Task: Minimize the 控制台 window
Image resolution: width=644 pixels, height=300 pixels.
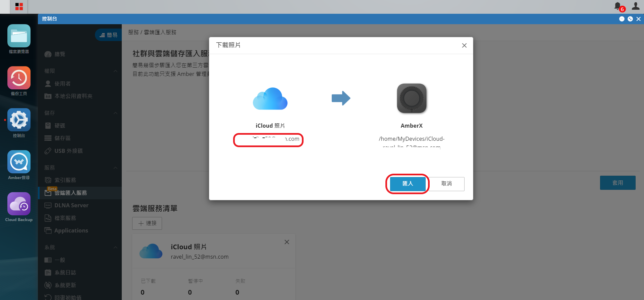Action: point(622,19)
